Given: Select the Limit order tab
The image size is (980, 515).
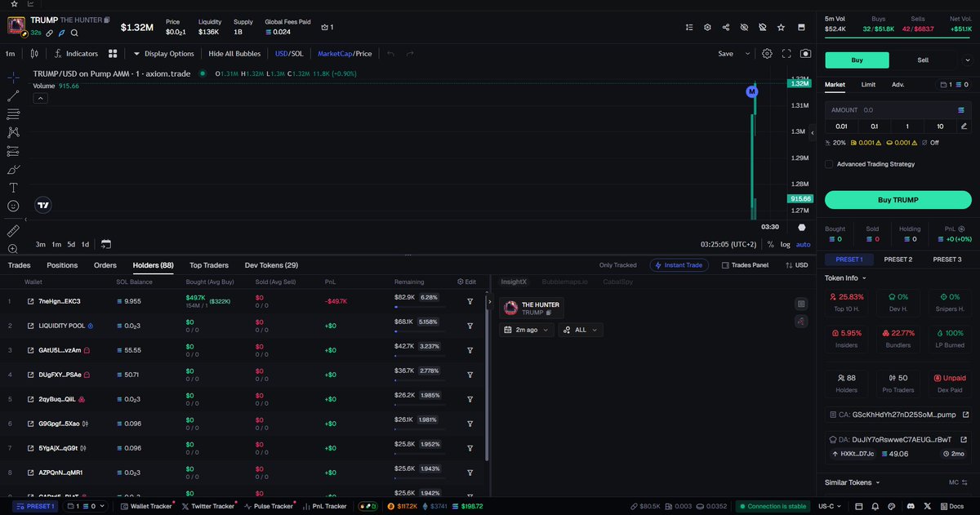Looking at the screenshot, I should 868,84.
